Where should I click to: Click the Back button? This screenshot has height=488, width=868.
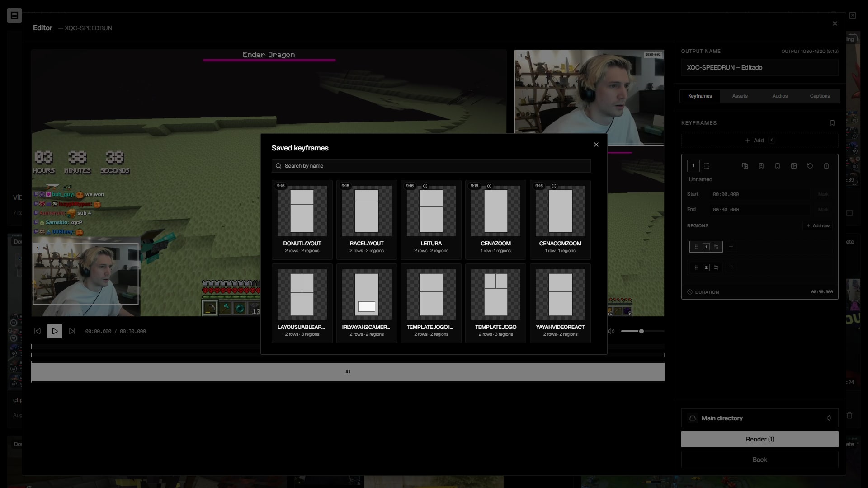coord(759,460)
